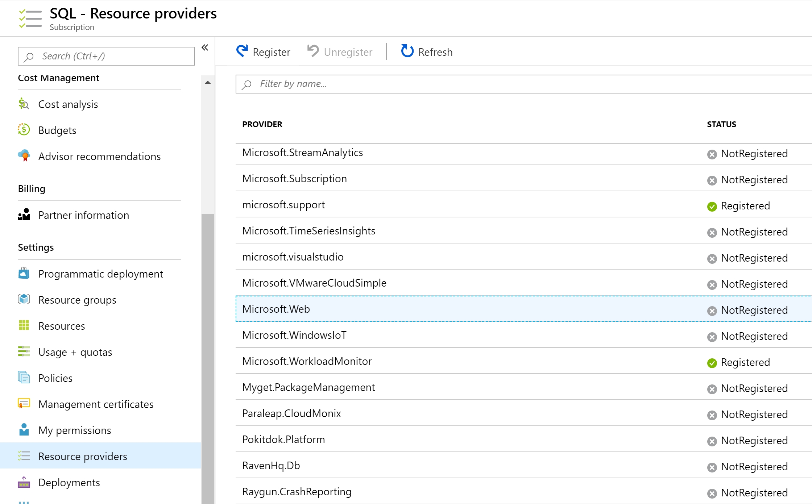Click the scrollbar up arrow

tap(208, 82)
